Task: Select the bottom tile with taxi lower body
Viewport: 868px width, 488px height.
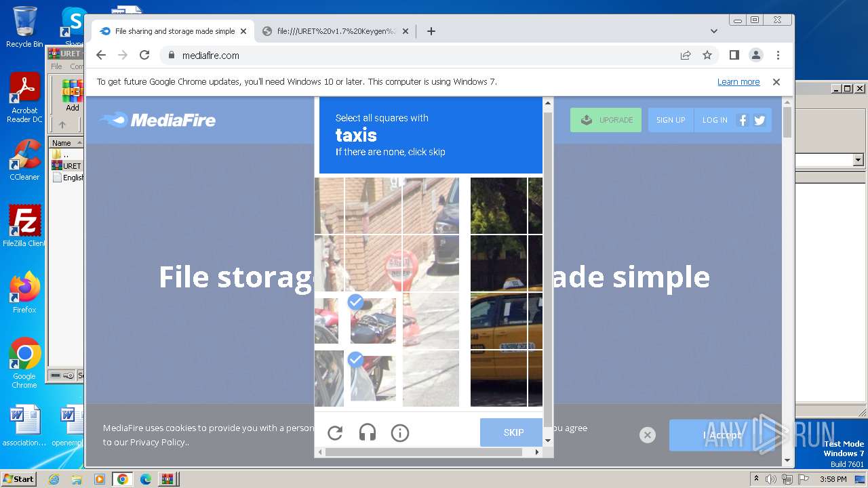Action: 498,378
